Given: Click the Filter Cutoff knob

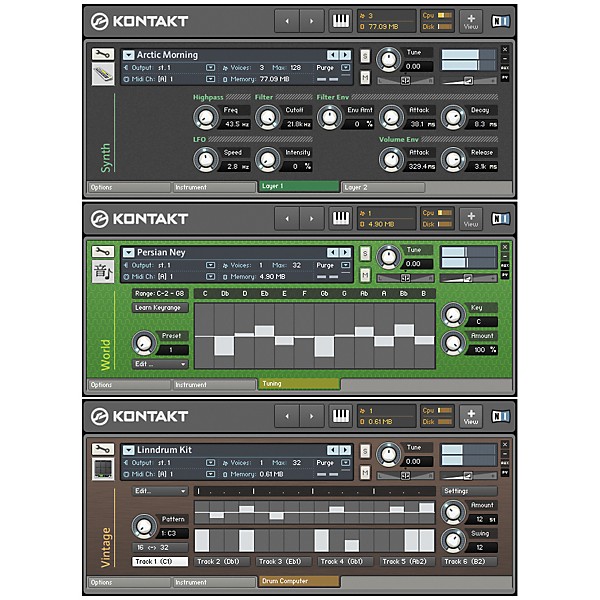Looking at the screenshot, I should [267, 117].
